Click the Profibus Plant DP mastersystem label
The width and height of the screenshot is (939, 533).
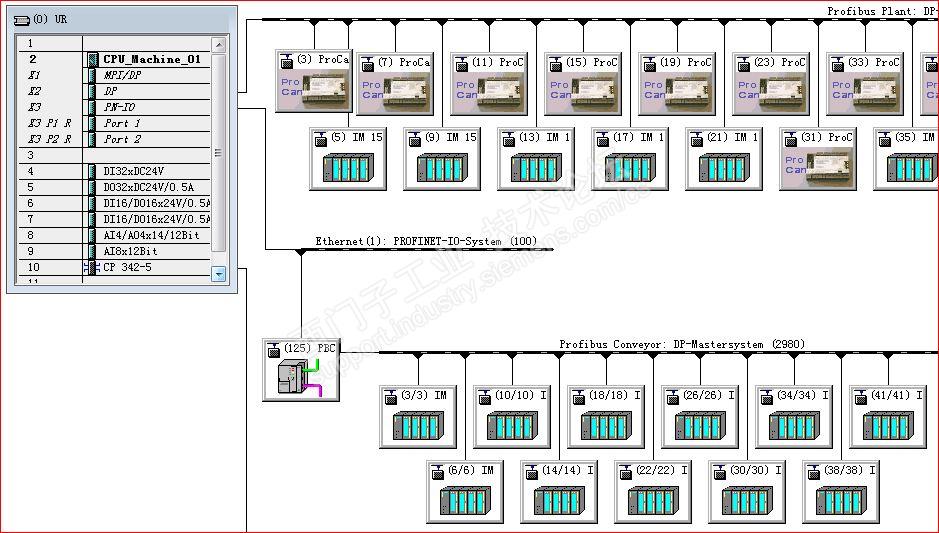883,11
